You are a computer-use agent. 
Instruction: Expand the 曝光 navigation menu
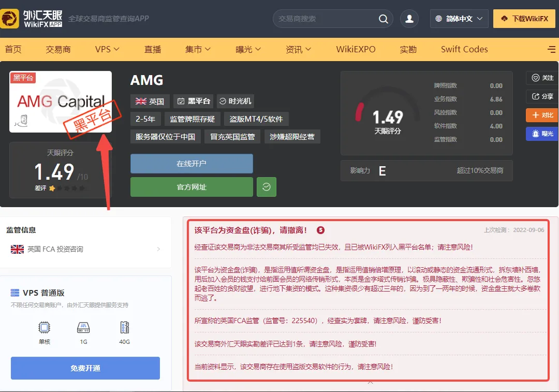[x=248, y=49]
